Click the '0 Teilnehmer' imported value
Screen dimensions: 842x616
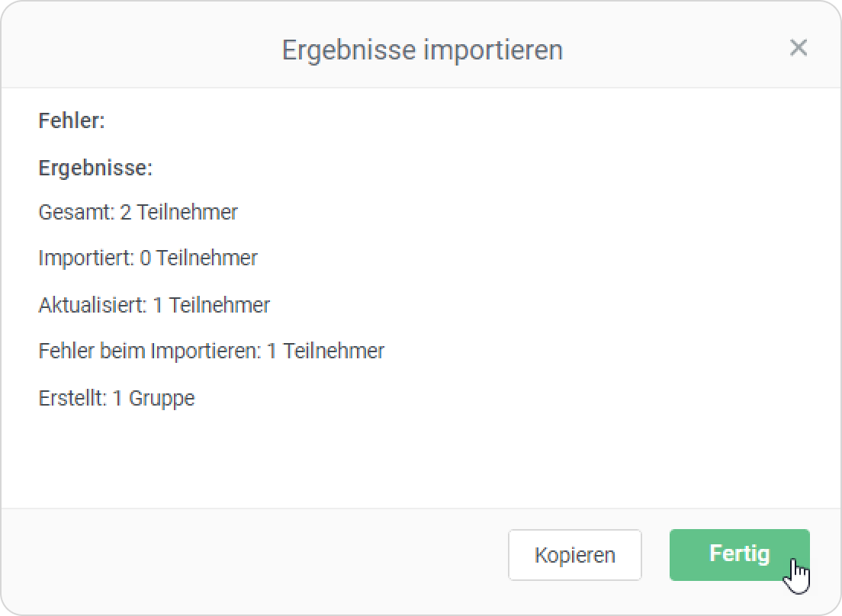(x=199, y=258)
